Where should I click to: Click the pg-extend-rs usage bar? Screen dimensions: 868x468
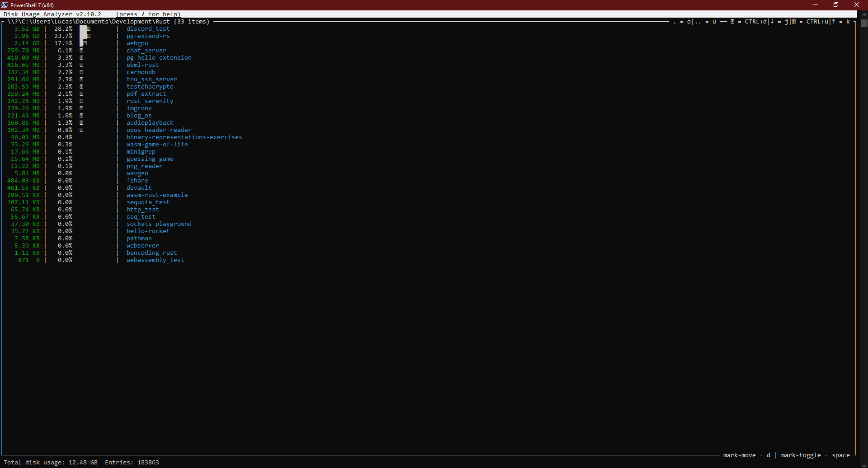tap(85, 36)
